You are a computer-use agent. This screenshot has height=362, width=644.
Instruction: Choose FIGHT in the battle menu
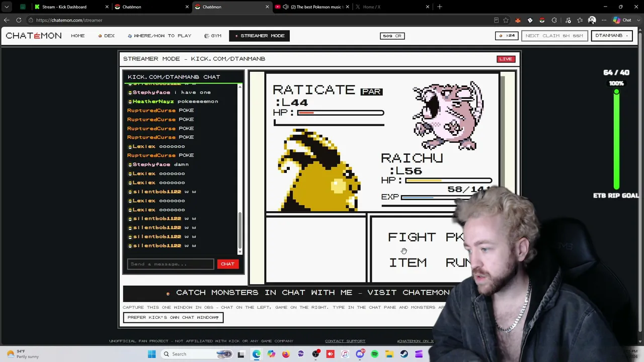(412, 237)
